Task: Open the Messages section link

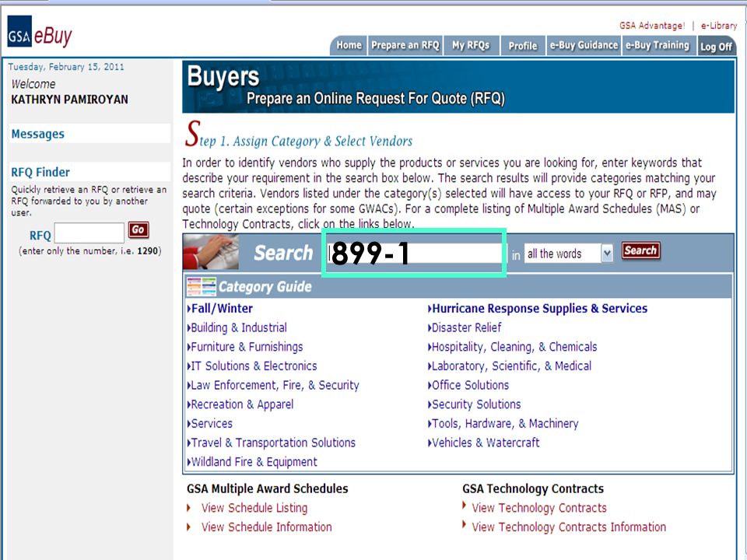Action: point(37,135)
